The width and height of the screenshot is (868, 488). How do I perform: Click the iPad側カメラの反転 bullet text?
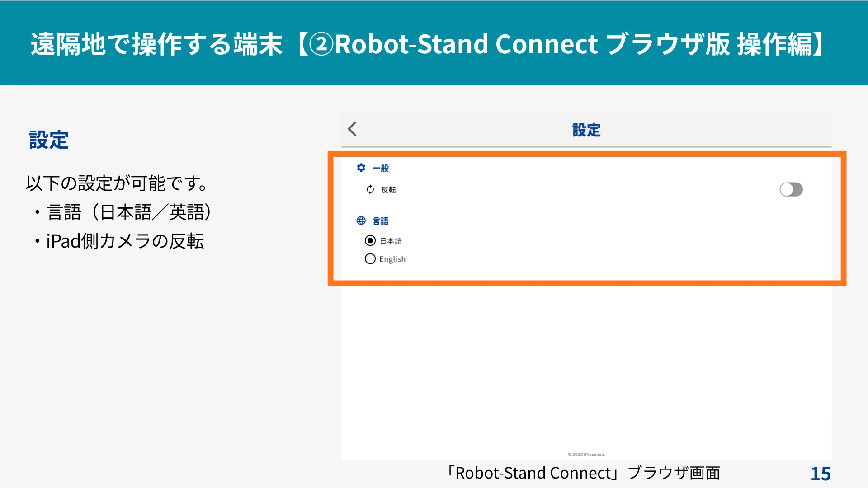click(125, 241)
